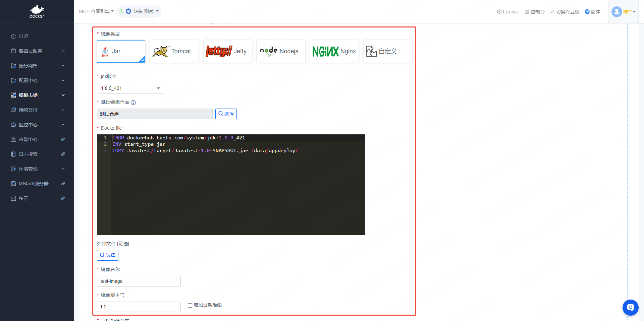Click the user avatar icon
Viewport: 644px width, 321px height.
[x=616, y=12]
